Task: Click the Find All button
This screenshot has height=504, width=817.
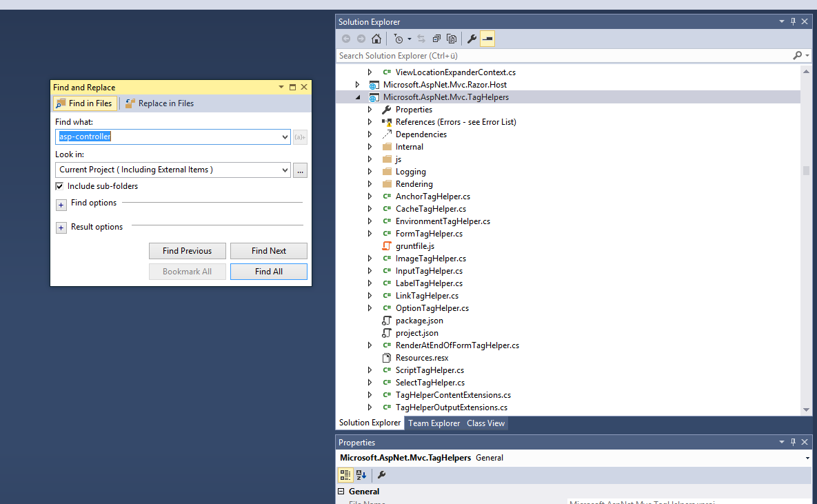Action: 269,272
